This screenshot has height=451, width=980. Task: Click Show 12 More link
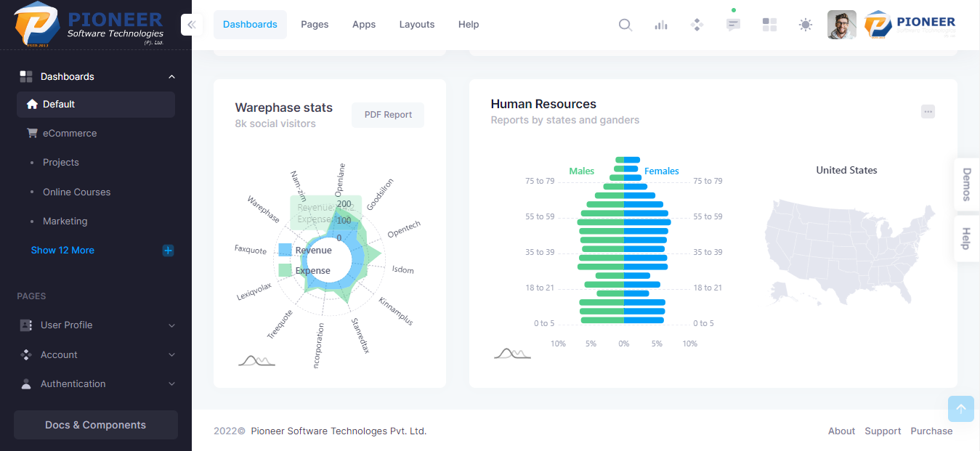(x=62, y=251)
